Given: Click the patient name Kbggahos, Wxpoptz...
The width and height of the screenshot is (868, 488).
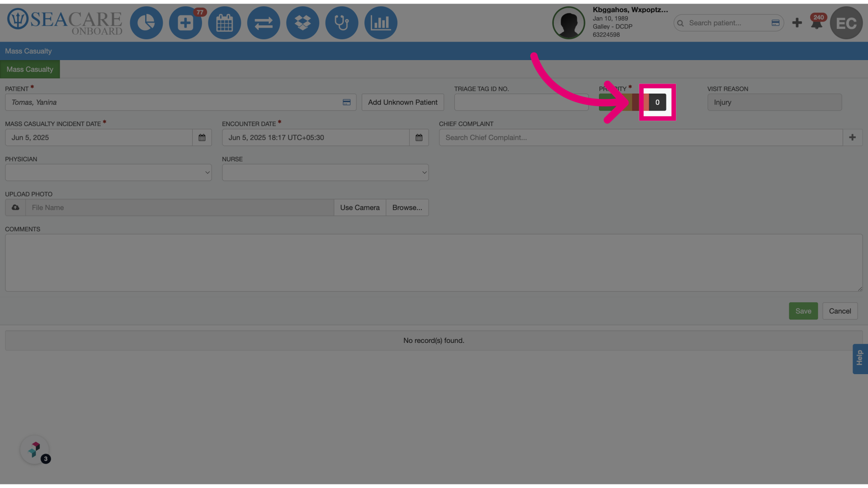Looking at the screenshot, I should (x=630, y=9).
